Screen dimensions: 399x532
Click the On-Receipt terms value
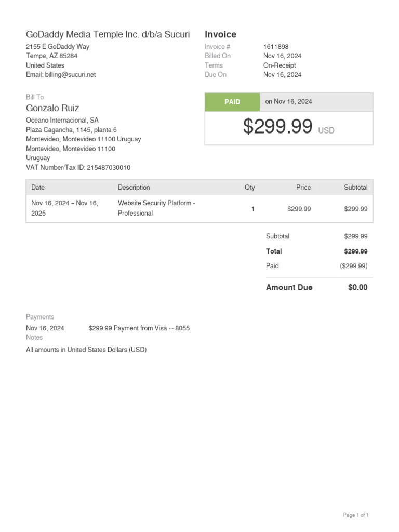point(280,65)
